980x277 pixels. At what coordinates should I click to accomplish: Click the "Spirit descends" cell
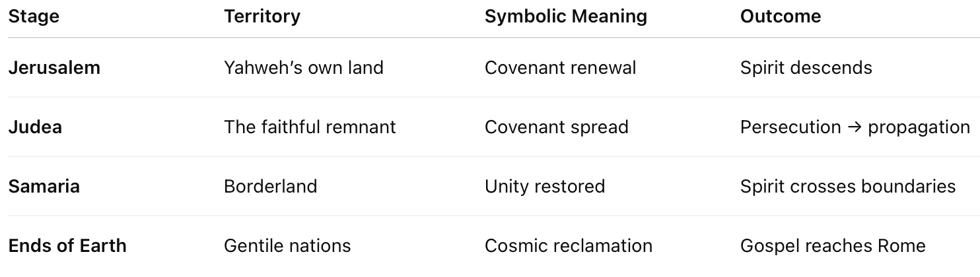coord(806,67)
